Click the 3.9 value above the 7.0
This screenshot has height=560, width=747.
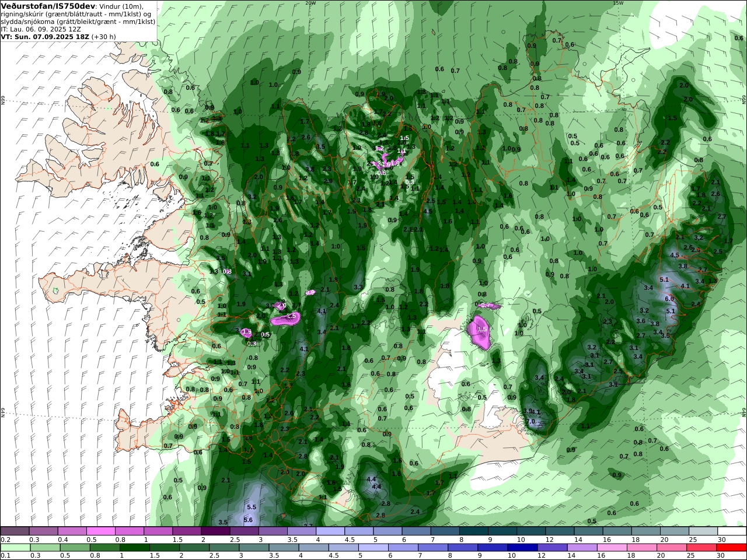point(528,411)
